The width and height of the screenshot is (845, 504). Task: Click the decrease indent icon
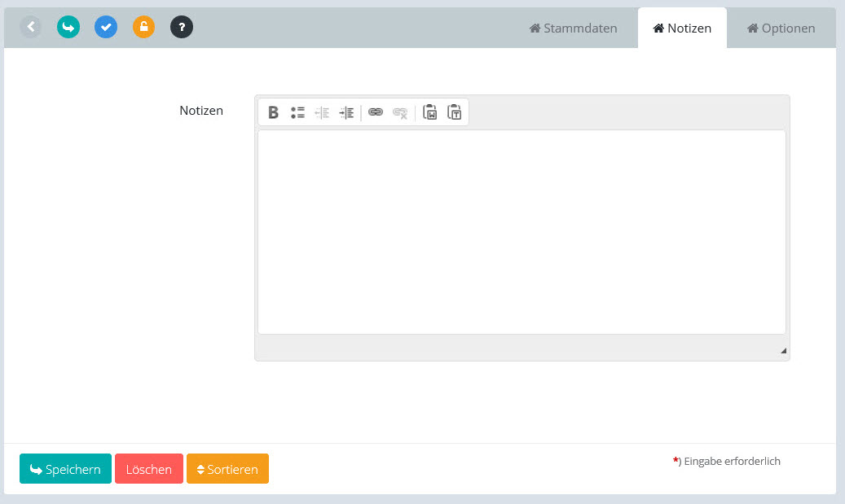pos(322,112)
